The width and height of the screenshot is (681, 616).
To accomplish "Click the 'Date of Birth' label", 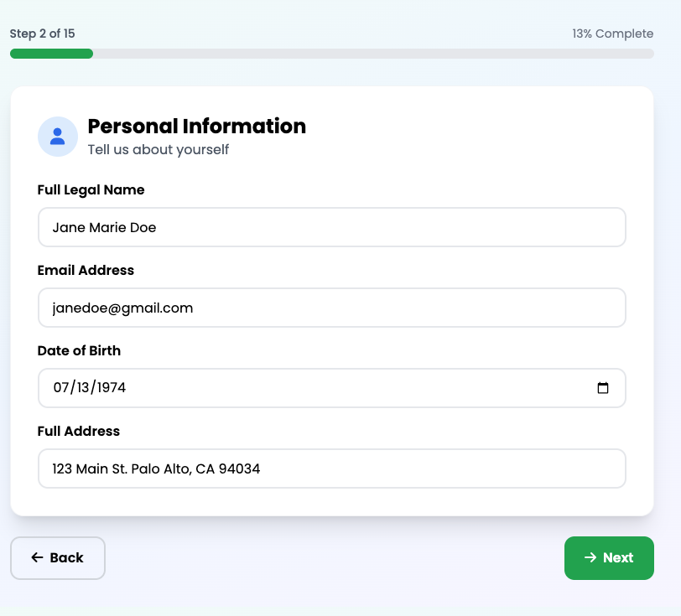I will pyautogui.click(x=79, y=351).
